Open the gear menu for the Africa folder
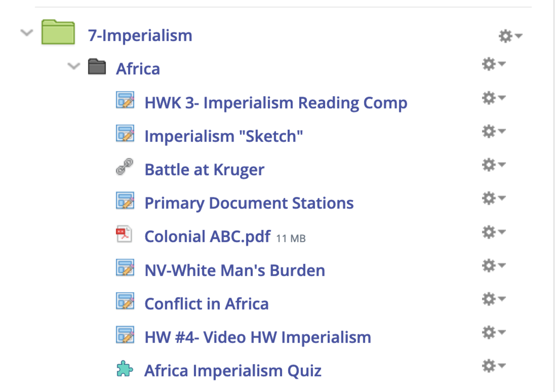Image resolution: width=555 pixels, height=392 pixels. [x=493, y=64]
